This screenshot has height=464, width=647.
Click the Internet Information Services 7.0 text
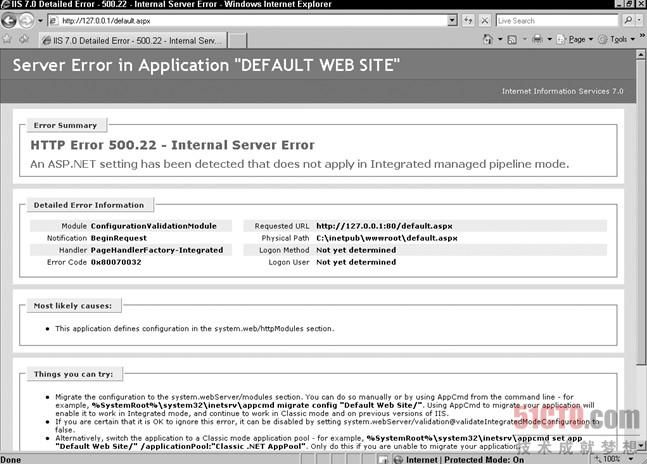(x=562, y=91)
